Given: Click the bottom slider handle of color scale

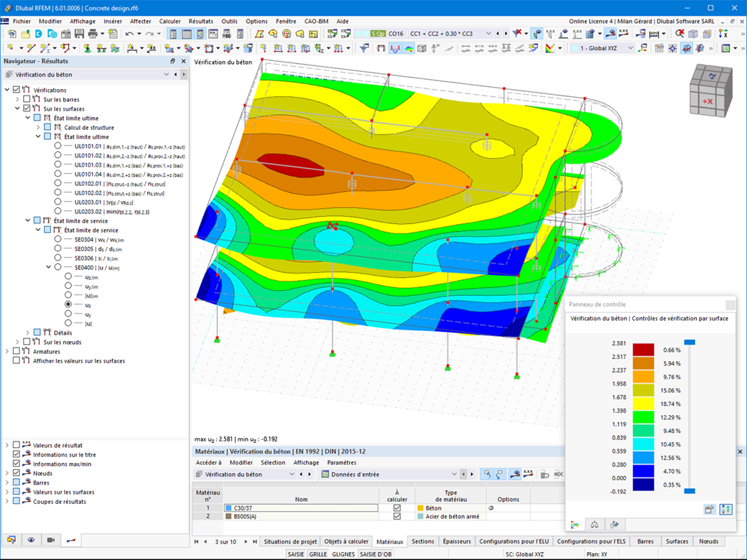Looking at the screenshot, I should click(x=690, y=491).
